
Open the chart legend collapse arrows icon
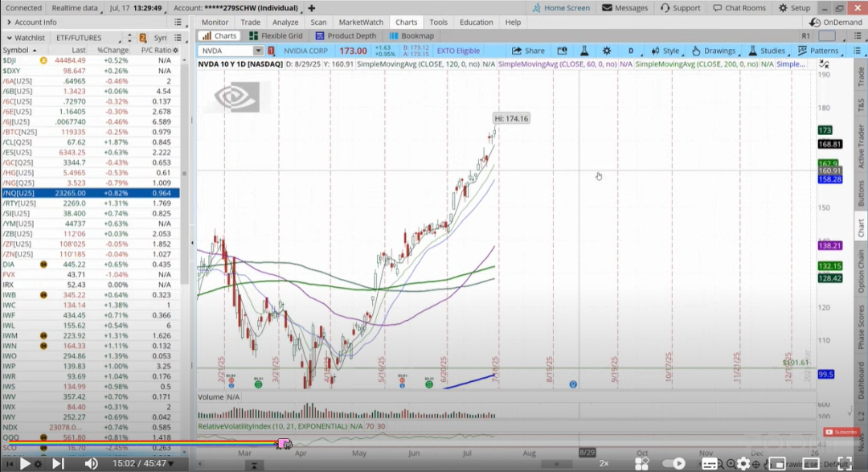[x=824, y=64]
